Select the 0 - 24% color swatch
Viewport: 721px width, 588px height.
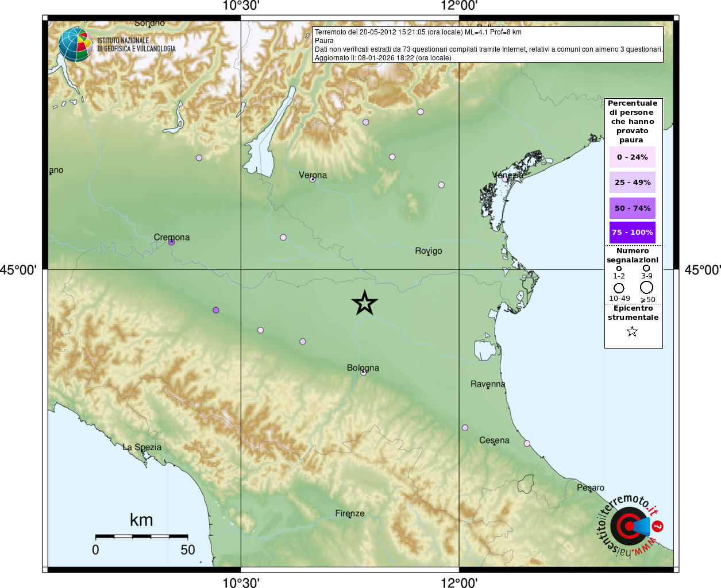[x=632, y=157]
